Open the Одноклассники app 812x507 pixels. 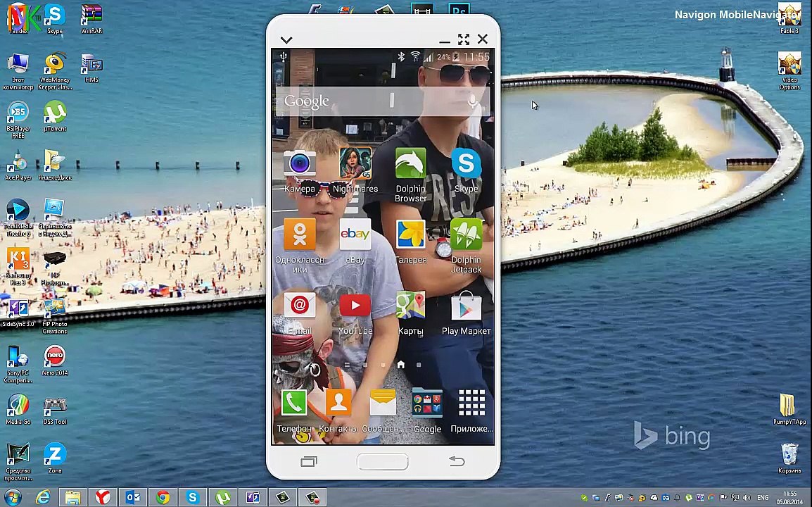click(299, 234)
